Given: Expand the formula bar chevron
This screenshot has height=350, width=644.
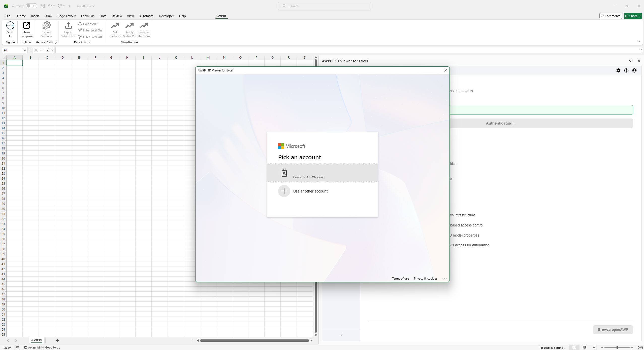Looking at the screenshot, I should (640, 50).
